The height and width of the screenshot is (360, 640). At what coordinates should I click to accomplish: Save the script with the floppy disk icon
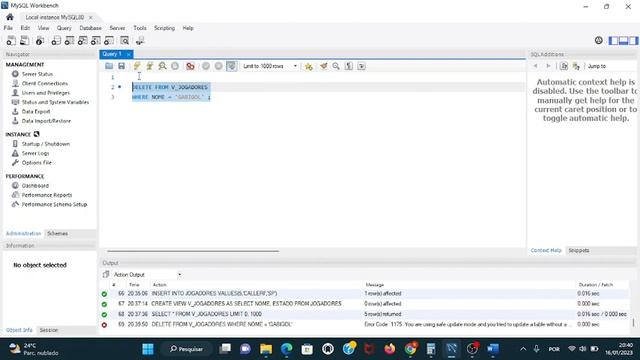tap(121, 66)
